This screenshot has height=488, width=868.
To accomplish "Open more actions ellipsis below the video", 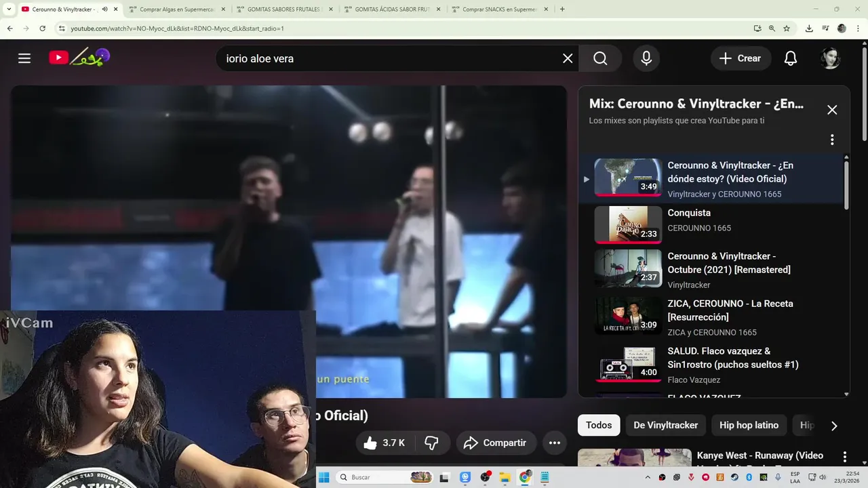I will point(554,443).
